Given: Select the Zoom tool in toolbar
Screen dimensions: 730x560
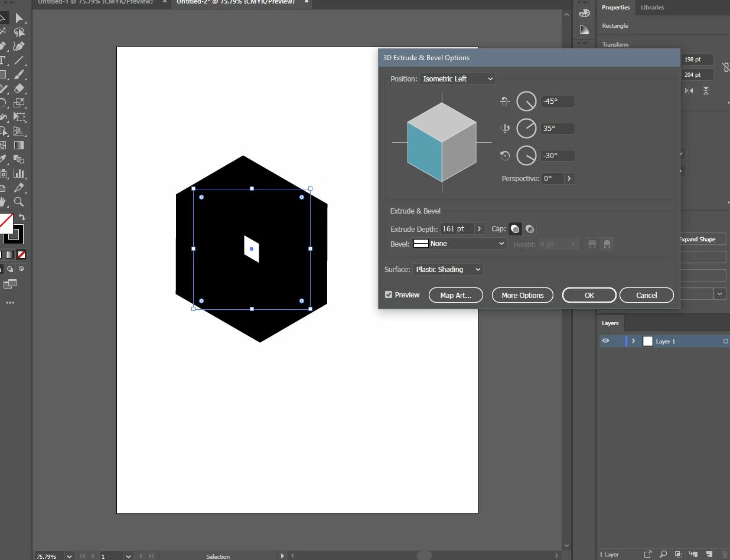Looking at the screenshot, I should [19, 202].
